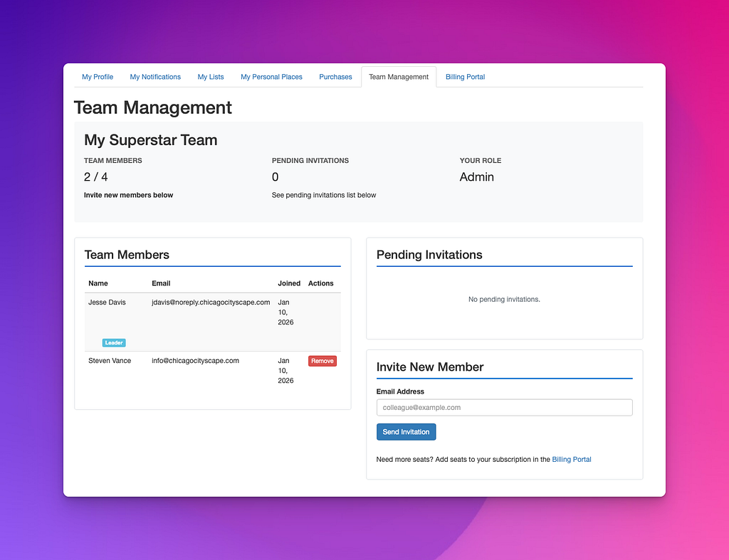This screenshot has height=560, width=729.
Task: Remove Steven Vance from the team
Action: (x=322, y=361)
